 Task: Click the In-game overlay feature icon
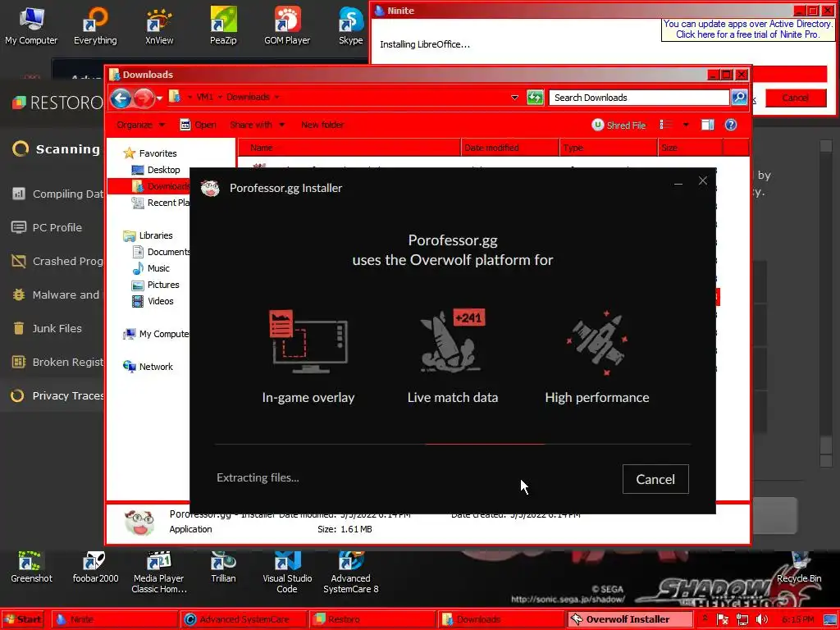click(x=308, y=342)
